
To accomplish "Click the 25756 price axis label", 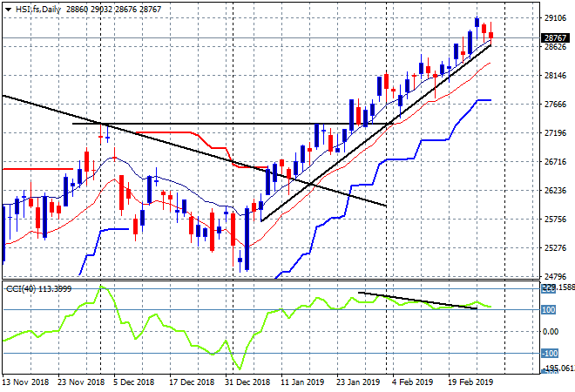I will click(x=555, y=220).
